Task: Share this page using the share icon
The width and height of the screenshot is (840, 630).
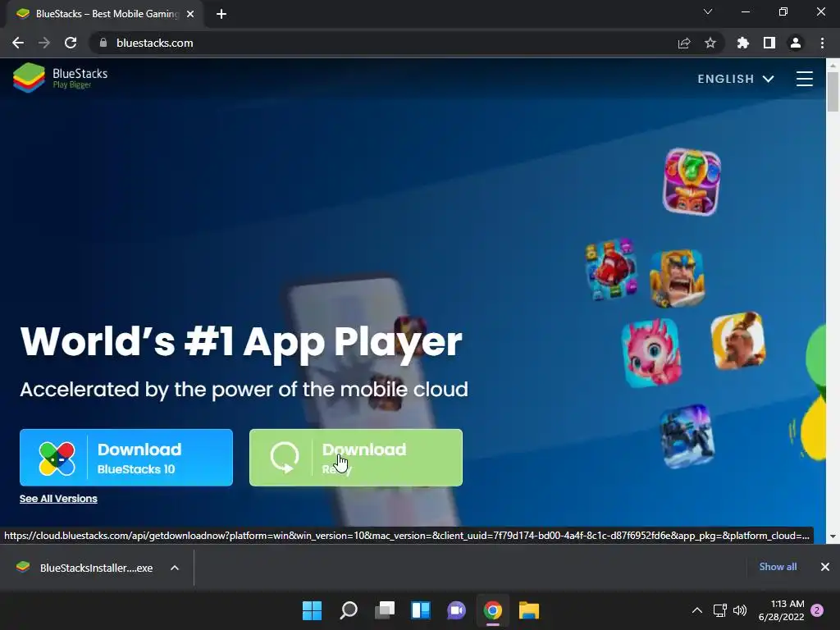Action: (x=684, y=43)
